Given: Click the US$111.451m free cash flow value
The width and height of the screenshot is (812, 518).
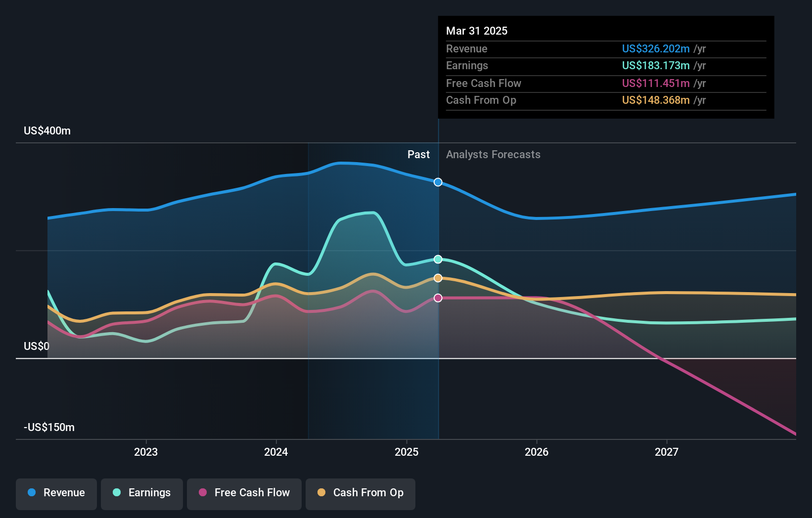Looking at the screenshot, I should tap(656, 83).
